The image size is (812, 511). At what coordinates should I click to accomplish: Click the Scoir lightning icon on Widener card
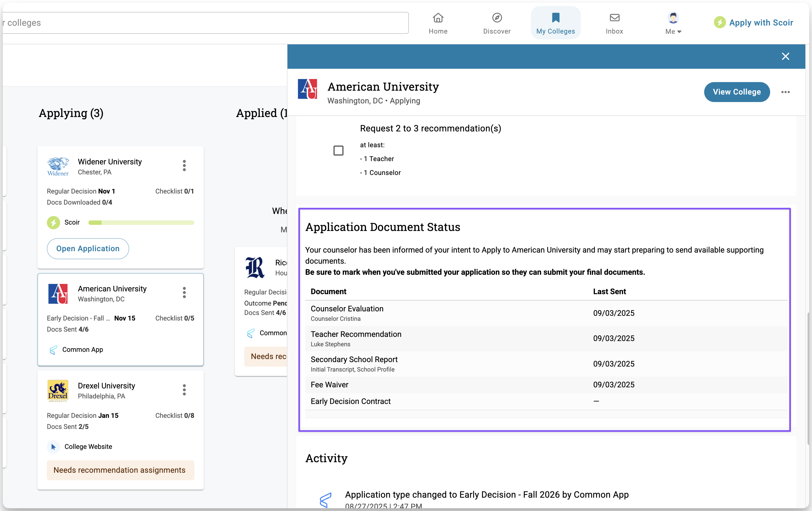(53, 222)
